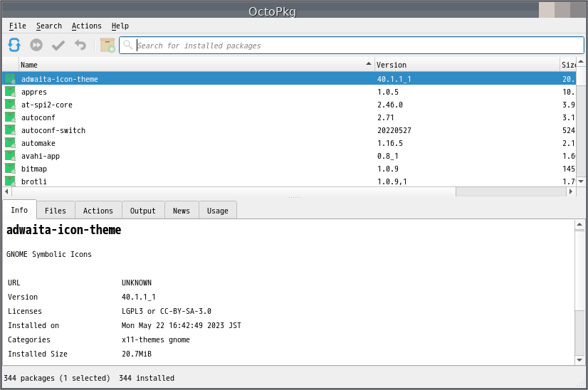The height and width of the screenshot is (390, 588).
Task: Click the 20.7MiB installed size value
Action: click(137, 354)
